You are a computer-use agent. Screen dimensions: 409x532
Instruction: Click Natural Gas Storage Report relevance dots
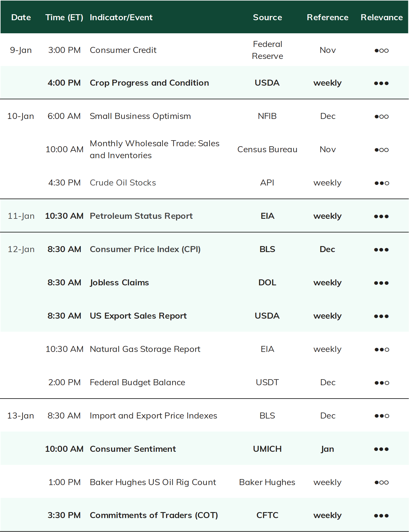point(382,350)
